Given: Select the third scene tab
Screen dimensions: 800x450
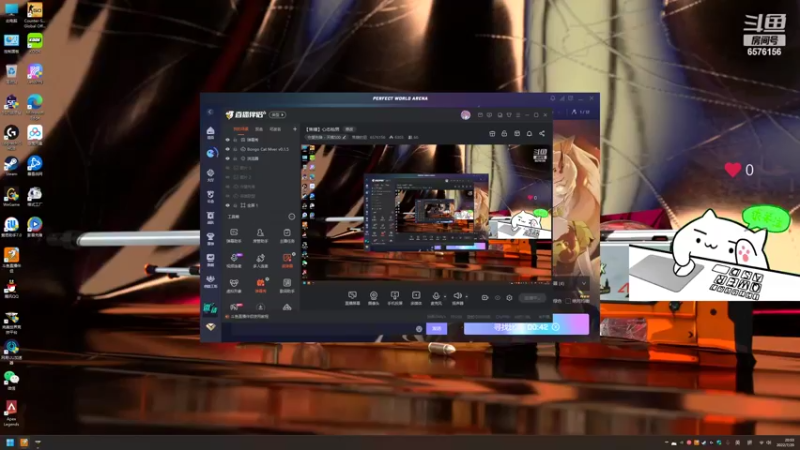Looking at the screenshot, I should 276,129.
